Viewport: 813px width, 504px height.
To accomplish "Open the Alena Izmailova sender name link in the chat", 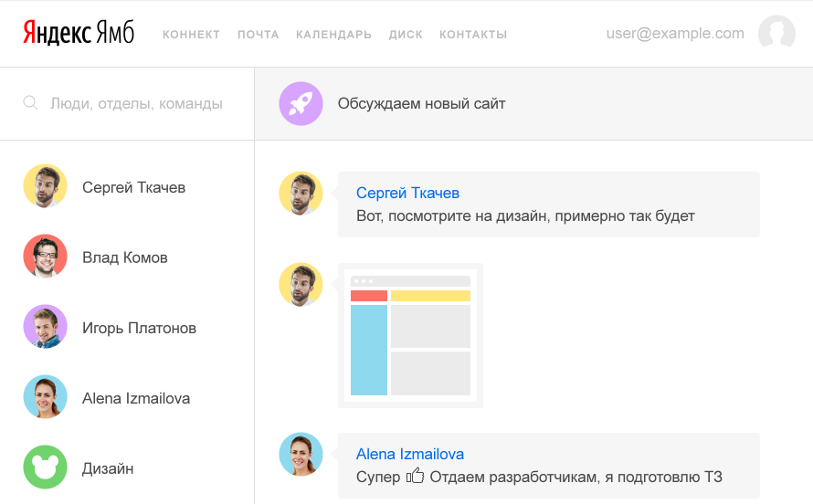I will coord(409,455).
